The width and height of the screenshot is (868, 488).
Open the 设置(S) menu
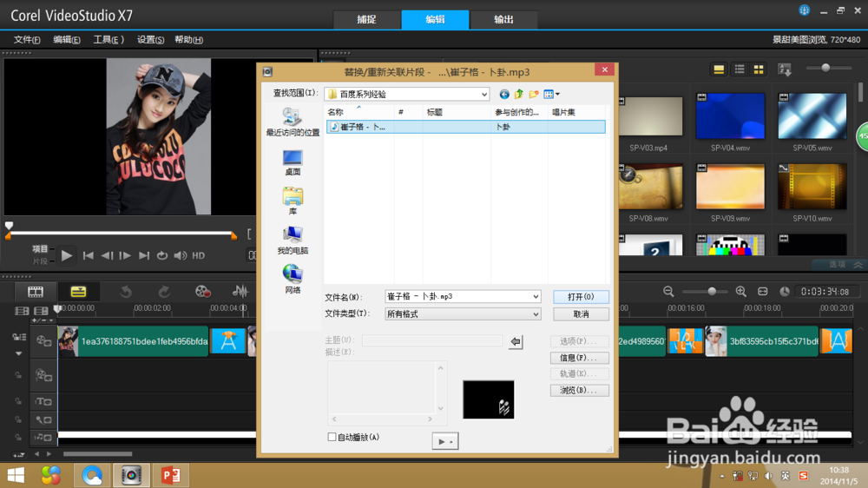pos(150,40)
